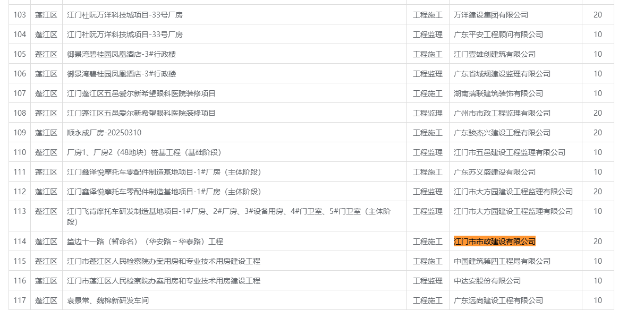Click 广州市市政工程监理有限公司 cell
Image resolution: width=644 pixels, height=310 pixels.
(502, 113)
